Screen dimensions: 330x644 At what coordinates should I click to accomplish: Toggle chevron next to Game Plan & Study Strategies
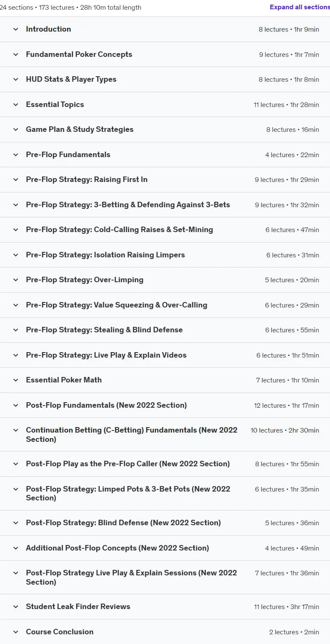tap(16, 130)
